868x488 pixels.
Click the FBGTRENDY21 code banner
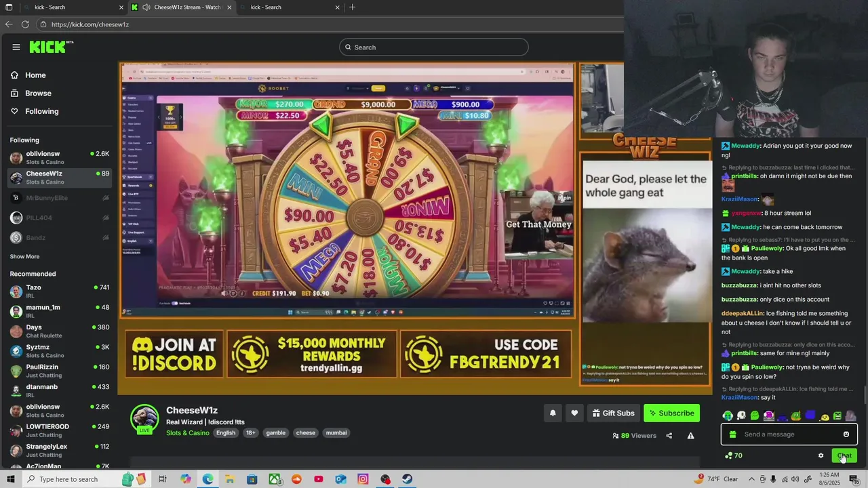[486, 353]
